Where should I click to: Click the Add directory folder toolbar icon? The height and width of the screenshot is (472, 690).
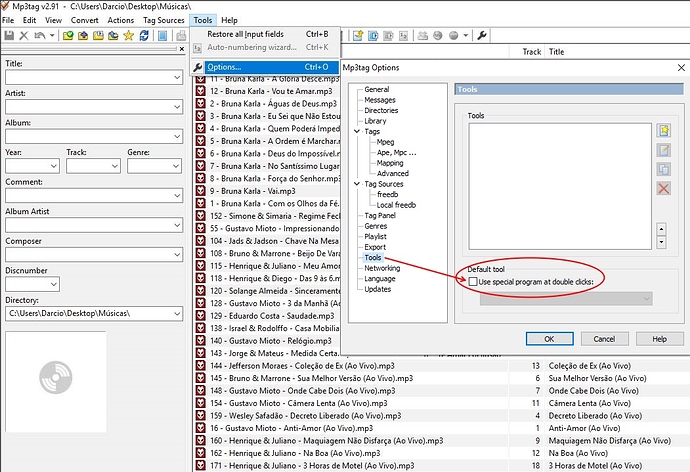tap(83, 36)
